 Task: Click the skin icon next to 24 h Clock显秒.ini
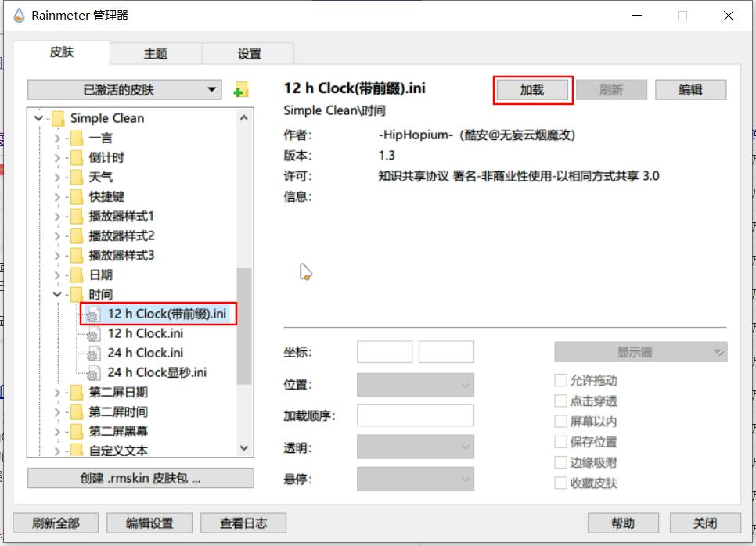[x=92, y=374]
